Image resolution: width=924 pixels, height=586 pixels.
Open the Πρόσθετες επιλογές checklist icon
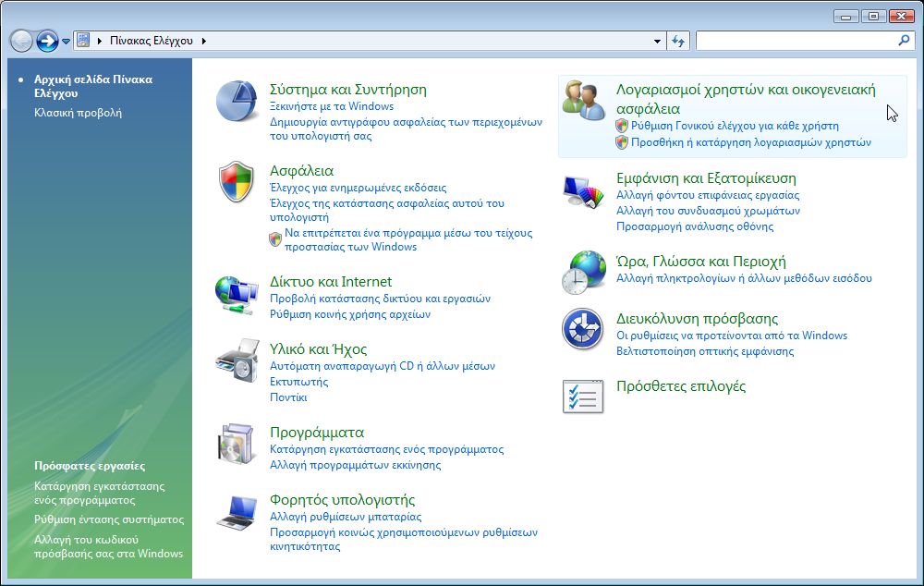click(x=583, y=397)
